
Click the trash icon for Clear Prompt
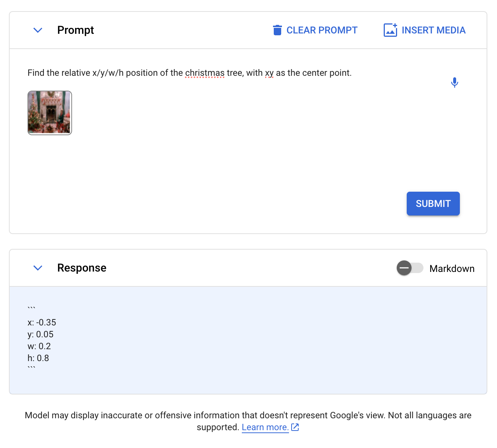pyautogui.click(x=277, y=30)
